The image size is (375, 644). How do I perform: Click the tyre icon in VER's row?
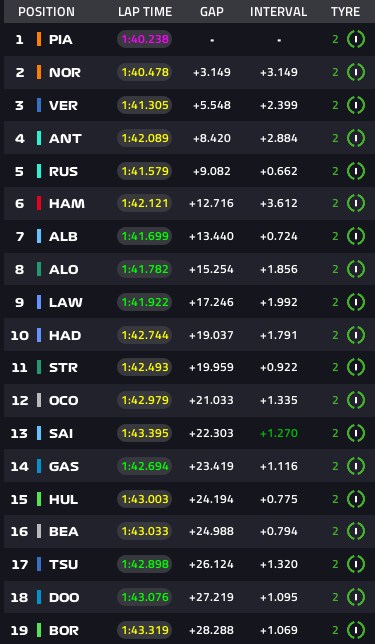(356, 105)
